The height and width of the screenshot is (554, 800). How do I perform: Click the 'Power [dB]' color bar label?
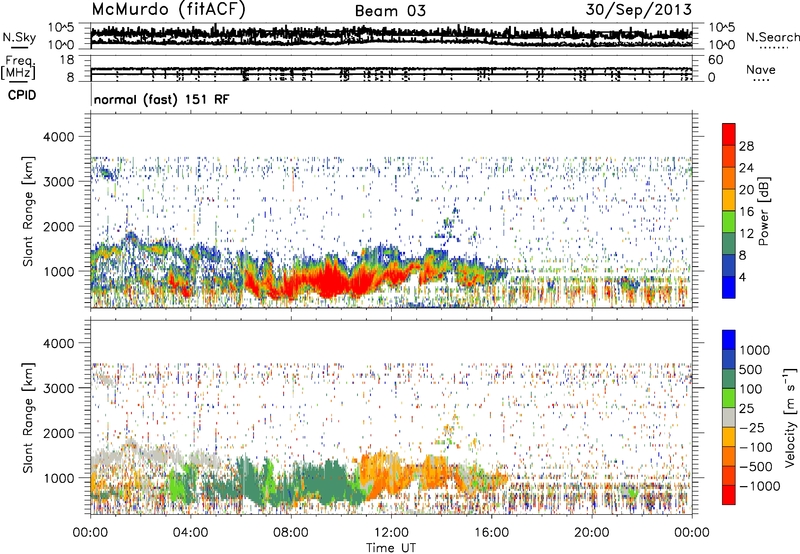[x=764, y=211]
